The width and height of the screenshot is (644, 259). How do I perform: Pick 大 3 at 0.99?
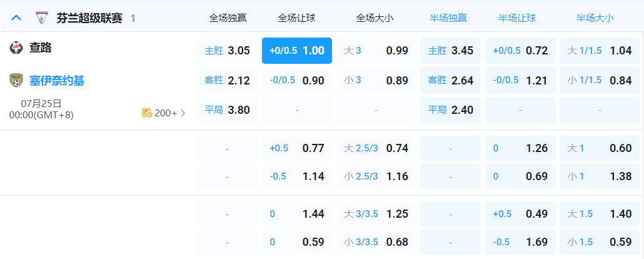[376, 51]
